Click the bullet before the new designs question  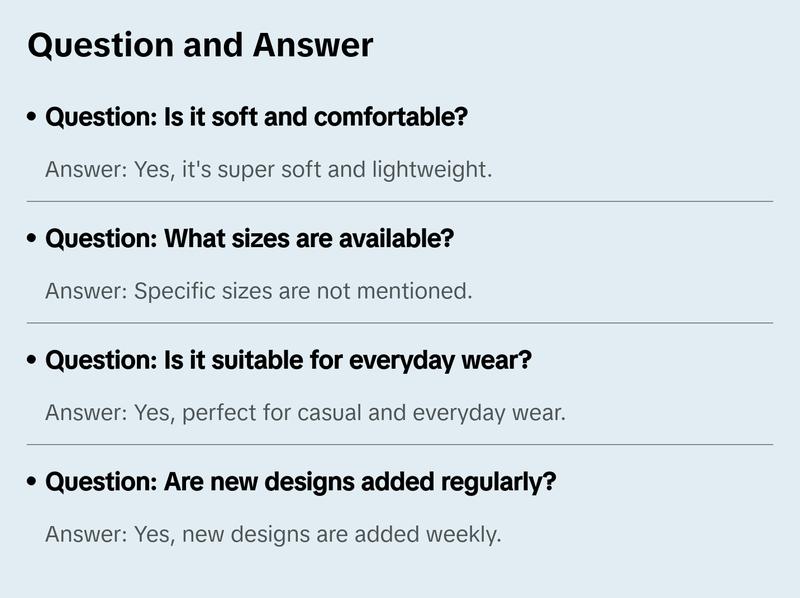tap(33, 483)
